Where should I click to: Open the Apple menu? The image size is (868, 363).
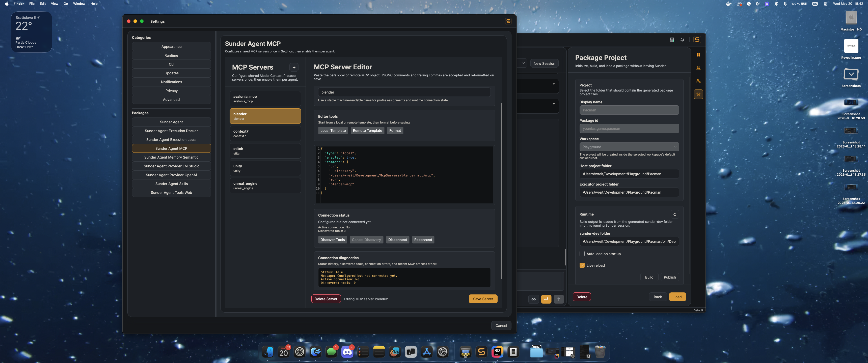click(7, 4)
